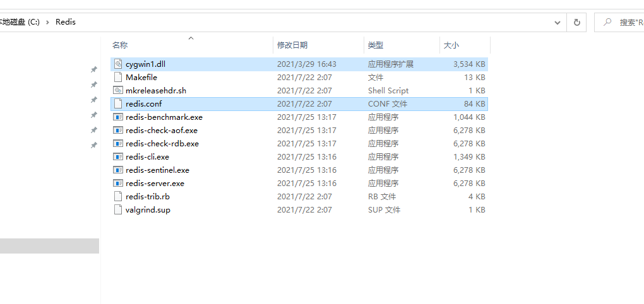644x304 pixels.
Task: Click the 本地磁盘 (C:) breadcrumb
Action: (x=20, y=22)
